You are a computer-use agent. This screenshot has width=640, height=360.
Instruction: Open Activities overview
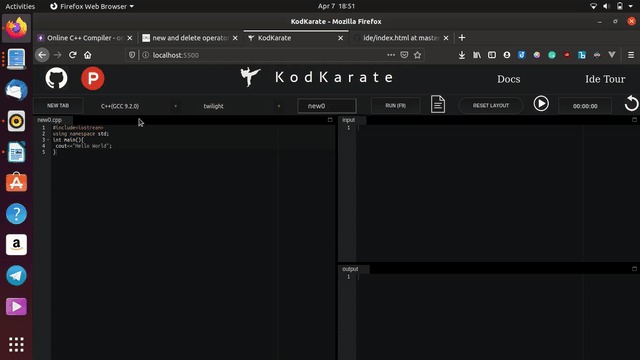point(20,6)
